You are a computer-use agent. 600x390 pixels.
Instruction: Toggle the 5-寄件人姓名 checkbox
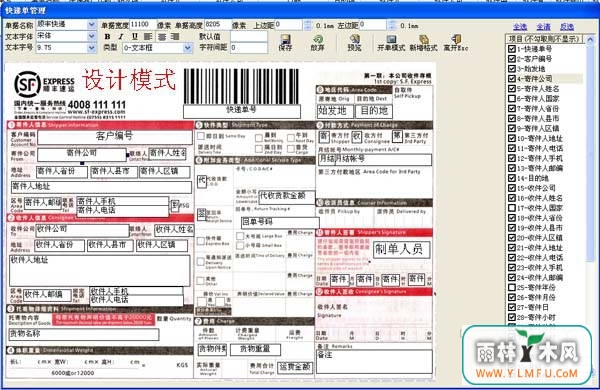pos(512,89)
